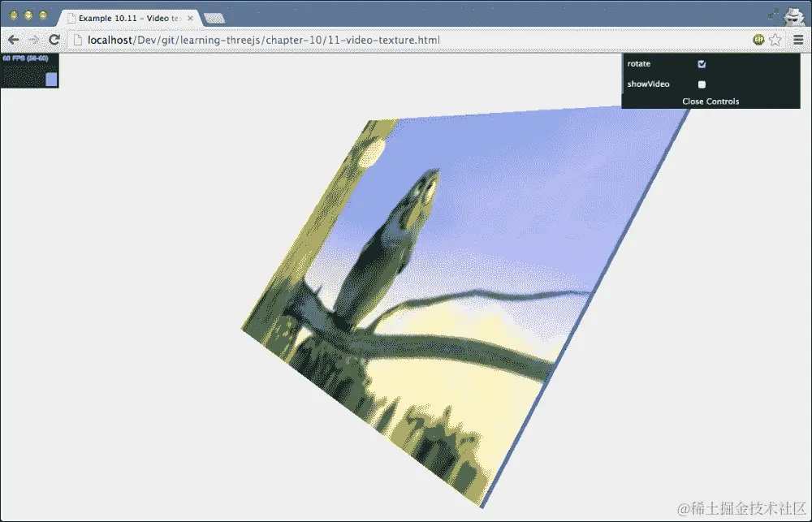812x522 pixels.
Task: Uncheck the rotate checkbox
Action: click(702, 64)
